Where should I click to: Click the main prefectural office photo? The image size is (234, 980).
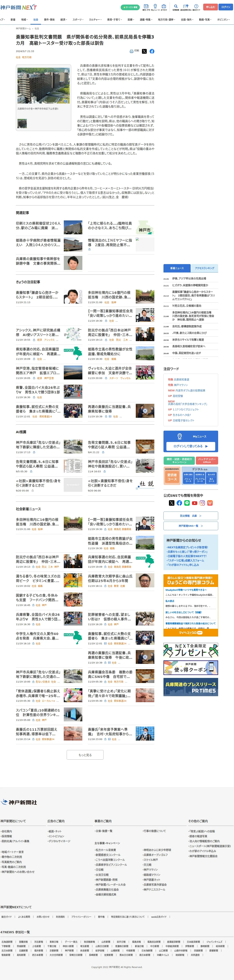click(44, 86)
